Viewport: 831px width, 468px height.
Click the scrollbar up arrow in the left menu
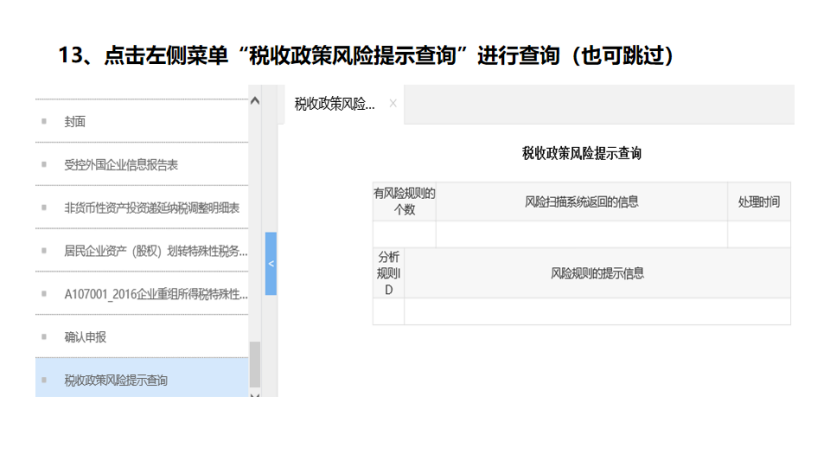pos(254,101)
